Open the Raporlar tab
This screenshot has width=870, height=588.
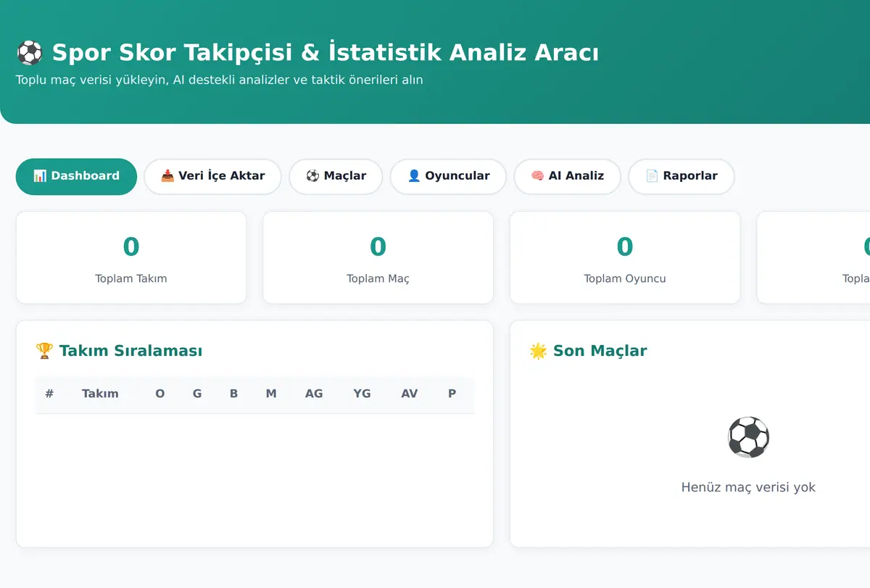[x=681, y=176]
